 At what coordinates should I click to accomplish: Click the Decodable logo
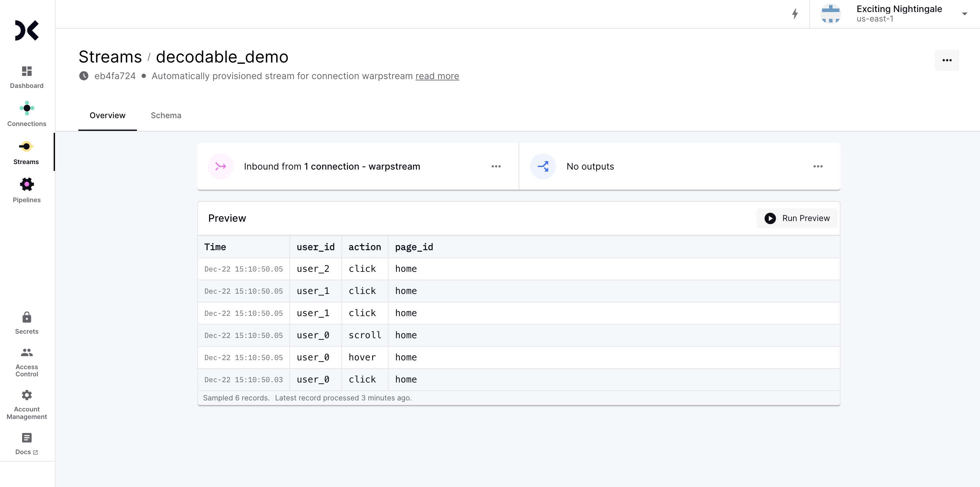[27, 31]
